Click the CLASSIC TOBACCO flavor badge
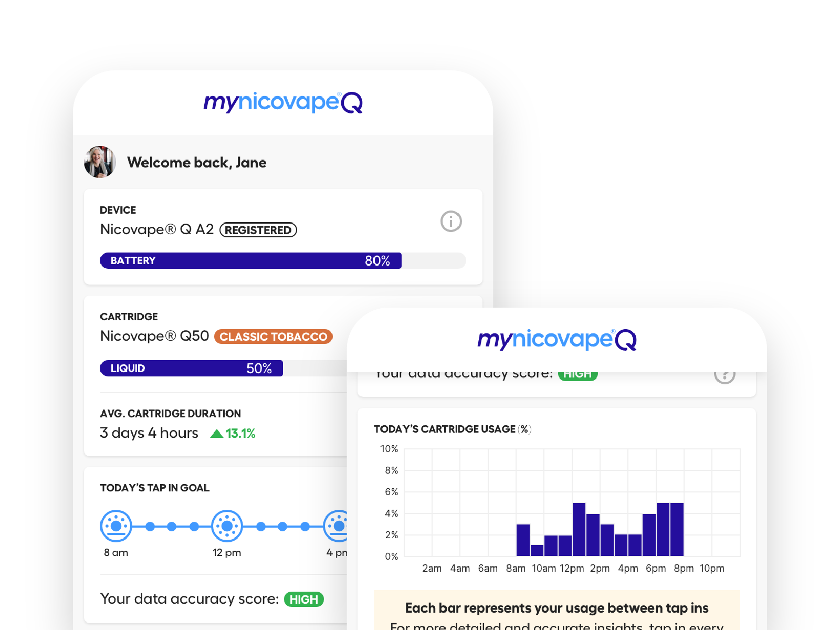Viewport: 840px width, 630px height. pos(274,337)
